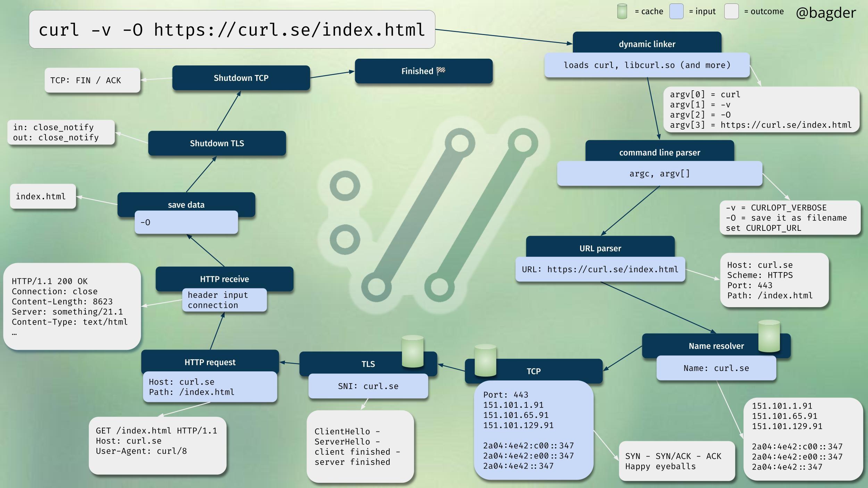The width and height of the screenshot is (868, 488).
Task: Click the SYN - SYN/ACK - ACK outcome box
Action: (676, 461)
